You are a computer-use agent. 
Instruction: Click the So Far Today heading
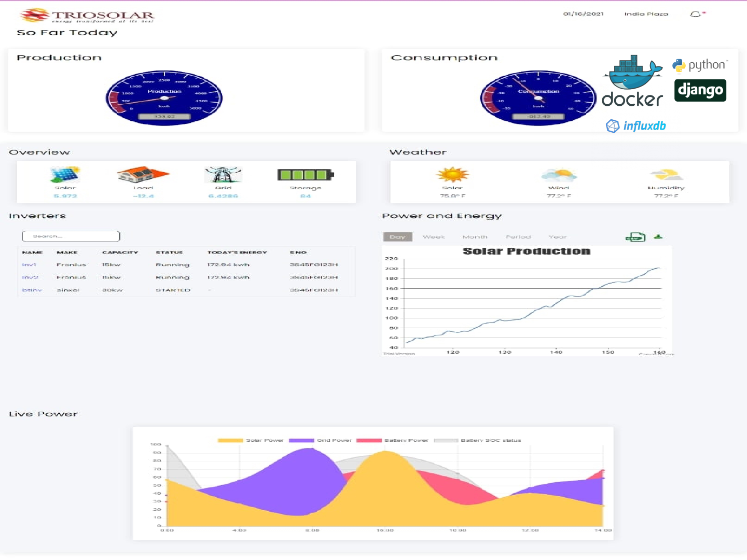[x=67, y=33]
